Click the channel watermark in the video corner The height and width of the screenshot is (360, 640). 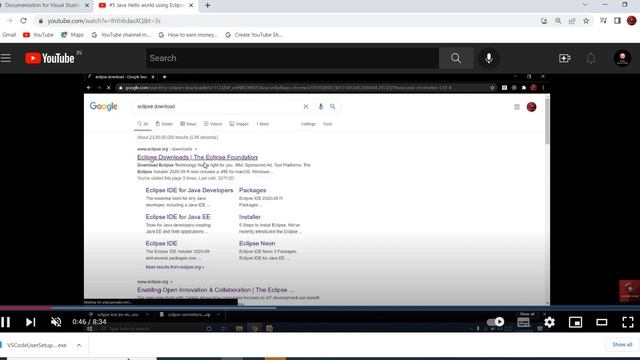pos(629,291)
